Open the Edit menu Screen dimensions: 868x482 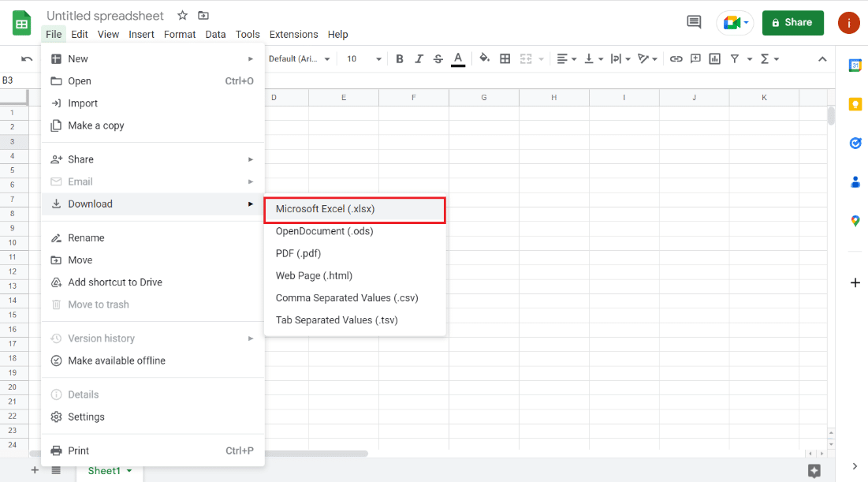click(80, 35)
